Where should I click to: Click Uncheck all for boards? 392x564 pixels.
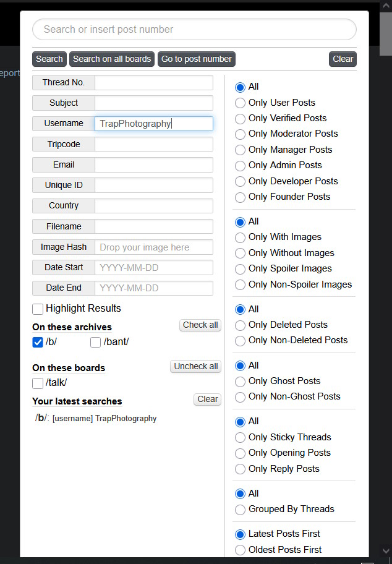tap(195, 367)
